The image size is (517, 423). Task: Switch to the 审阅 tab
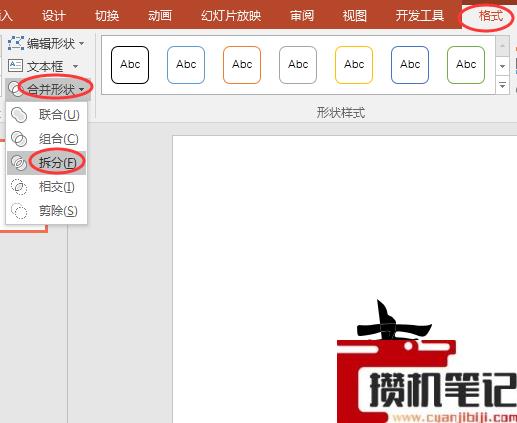click(302, 15)
